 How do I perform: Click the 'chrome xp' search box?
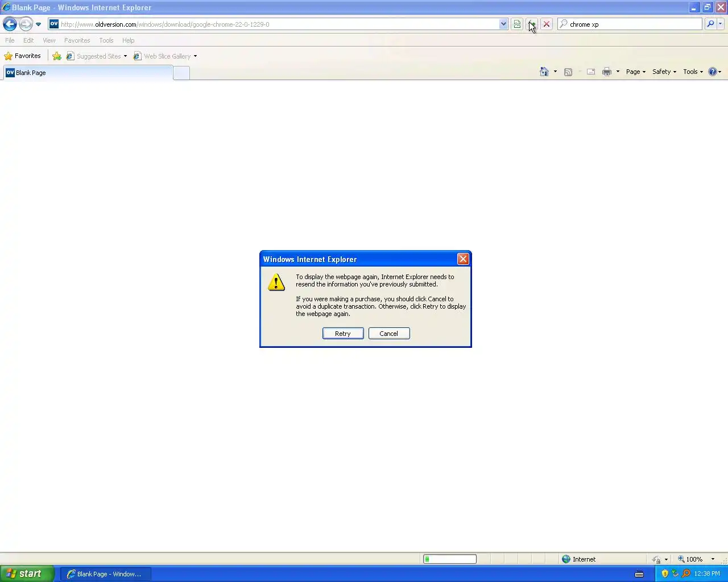[x=630, y=24]
